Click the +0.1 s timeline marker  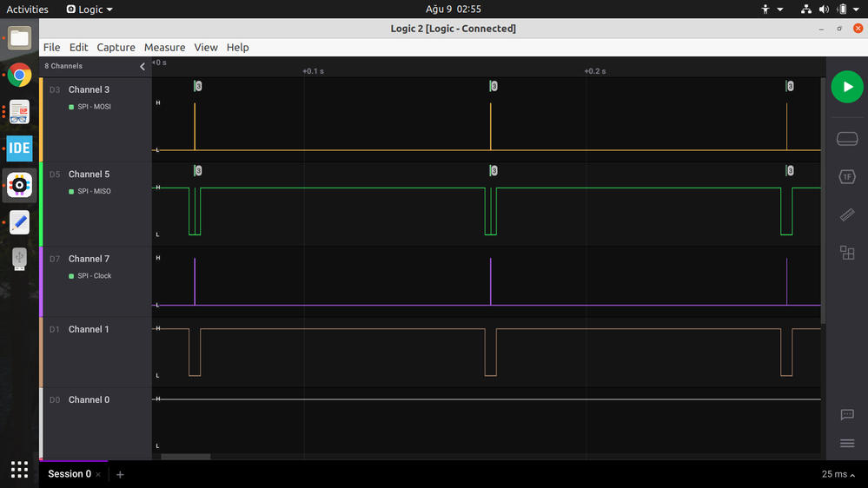pos(313,71)
